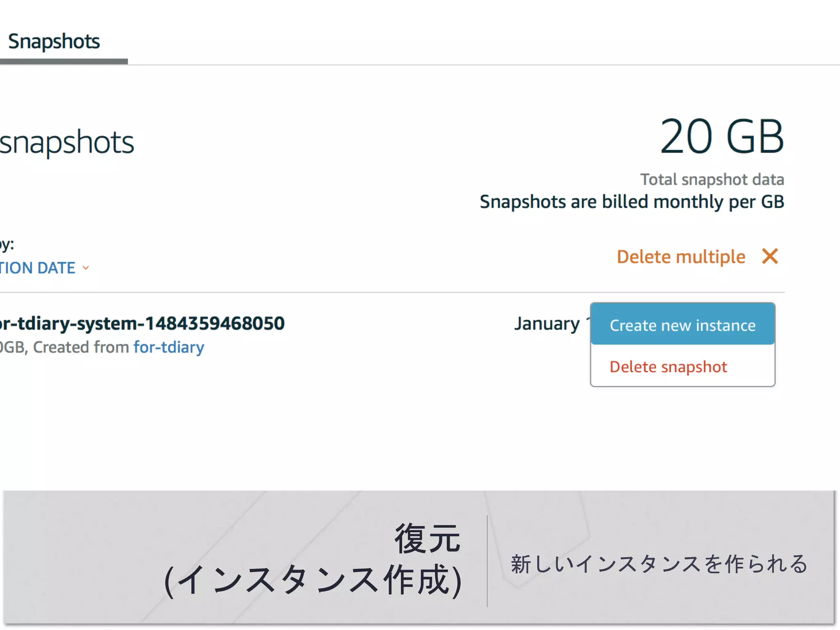This screenshot has height=630, width=840.
Task: Click the large snapshots heading
Action: pyautogui.click(x=67, y=142)
